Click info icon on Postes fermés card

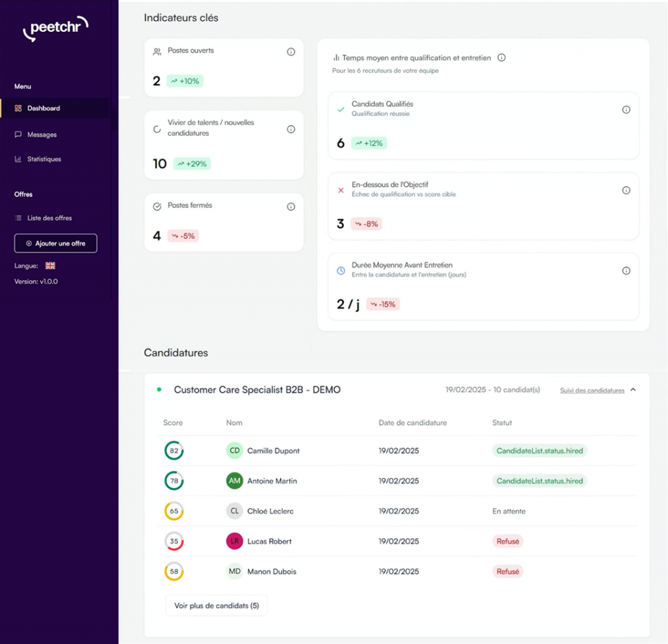[x=291, y=207]
